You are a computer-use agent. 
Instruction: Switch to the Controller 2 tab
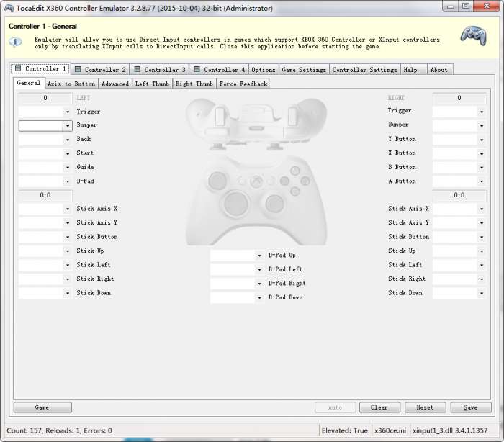pyautogui.click(x=100, y=70)
